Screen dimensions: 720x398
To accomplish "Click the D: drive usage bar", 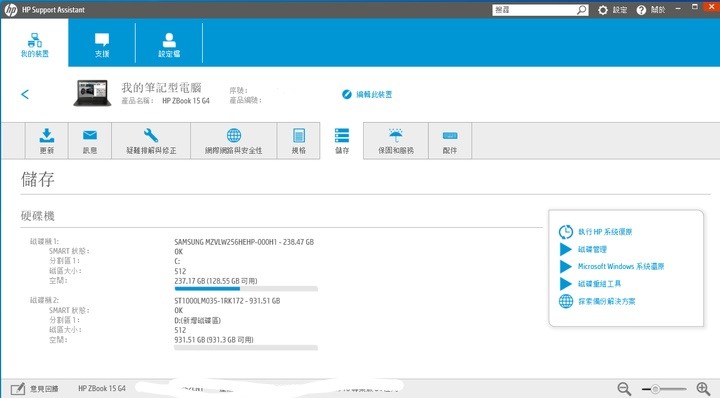I will pyautogui.click(x=246, y=348).
